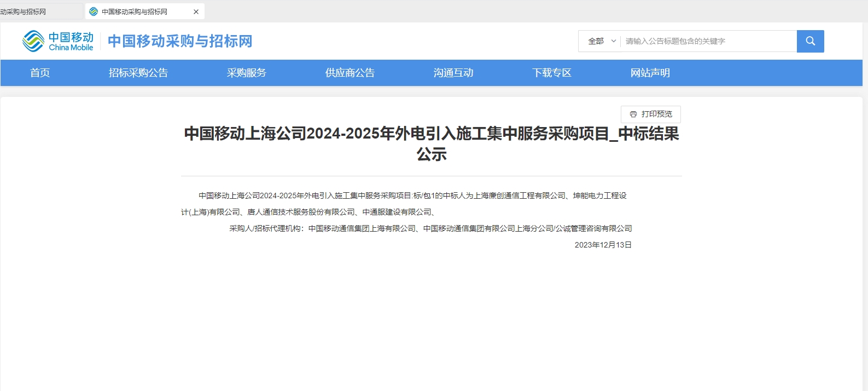The width and height of the screenshot is (868, 391).
Task: Click the keyword search input field
Action: pos(708,41)
